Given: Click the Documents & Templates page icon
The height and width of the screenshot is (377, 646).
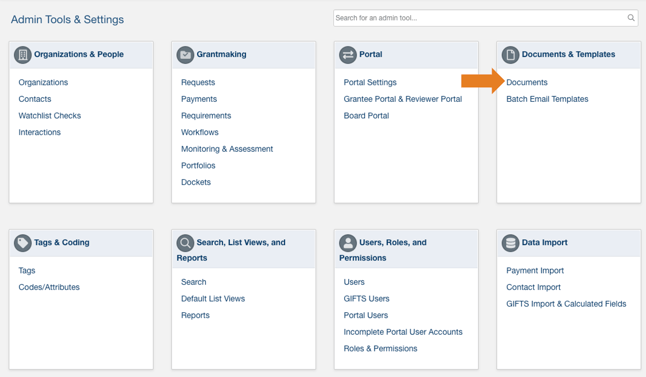Looking at the screenshot, I should pos(510,55).
